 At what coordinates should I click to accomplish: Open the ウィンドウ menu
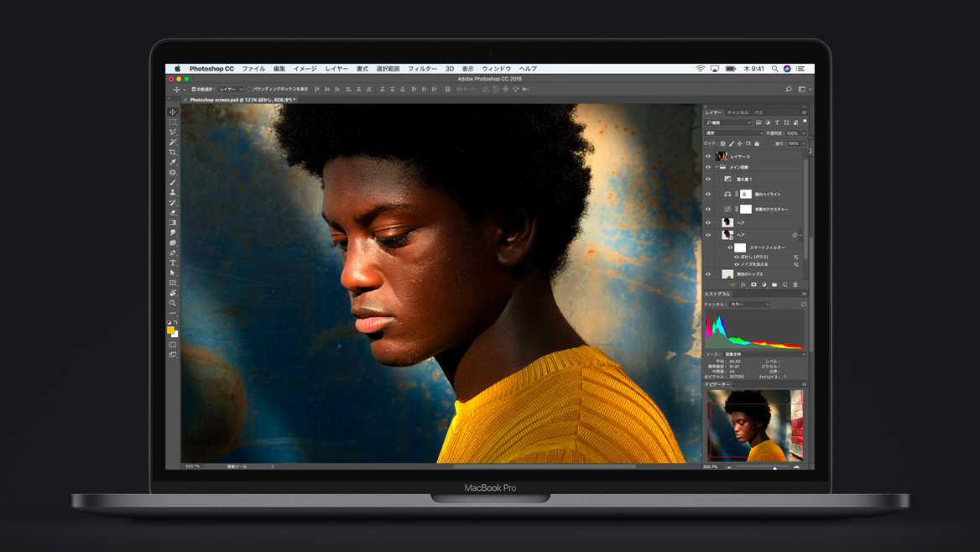coord(496,69)
